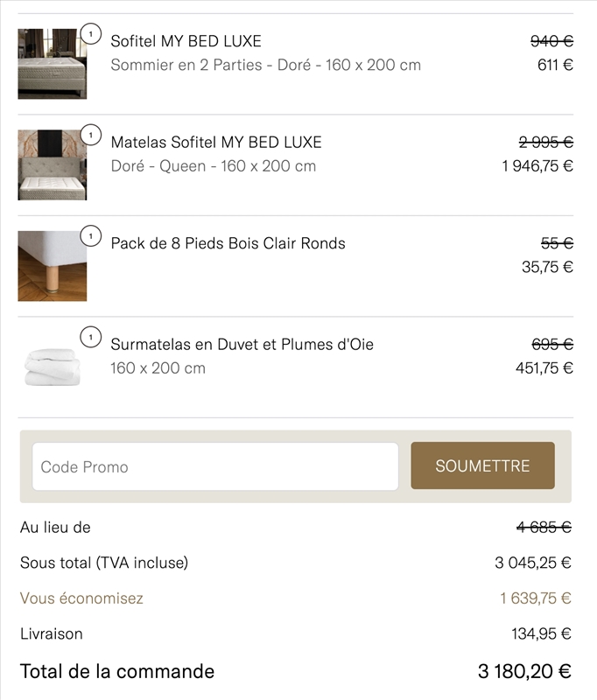Click the Sofitel MY BED LUXE sommier thumbnail
597x700 pixels.
52,62
